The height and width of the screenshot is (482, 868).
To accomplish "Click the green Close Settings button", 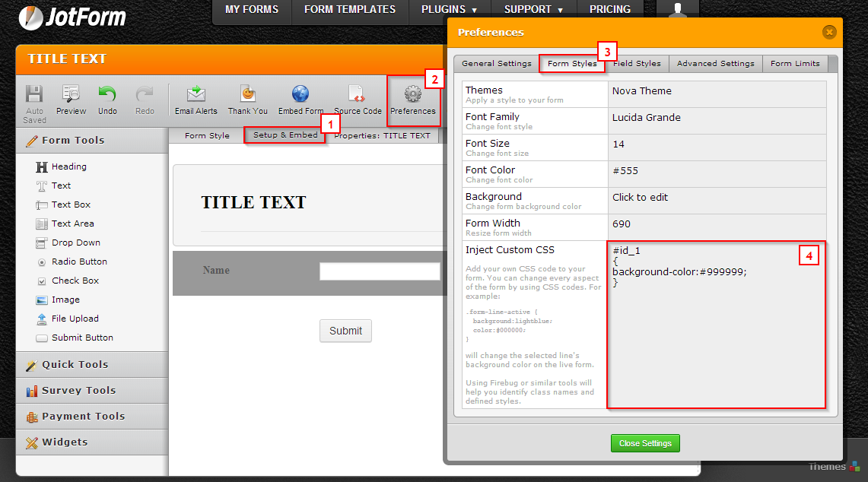I will (x=645, y=443).
